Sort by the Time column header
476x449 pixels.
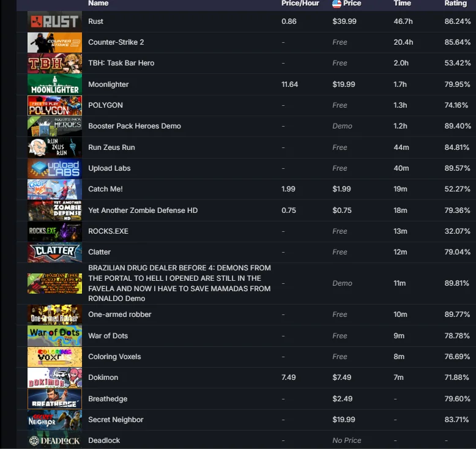402,3
